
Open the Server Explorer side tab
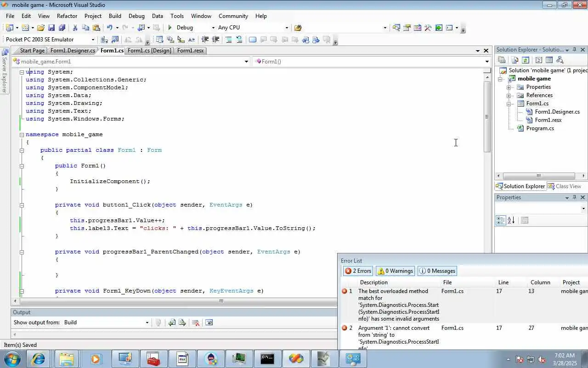pos(5,71)
